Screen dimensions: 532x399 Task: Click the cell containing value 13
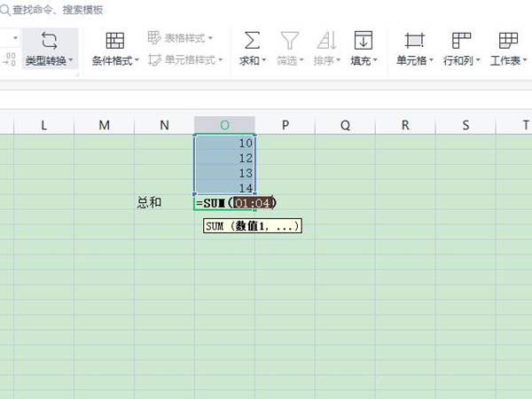[x=224, y=173]
